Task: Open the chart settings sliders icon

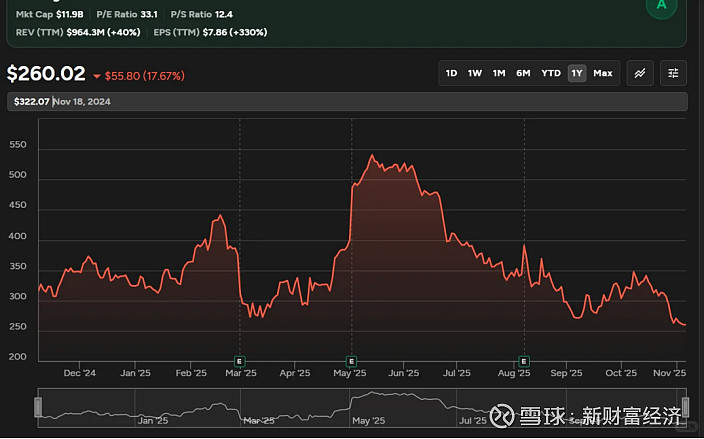Action: (673, 73)
